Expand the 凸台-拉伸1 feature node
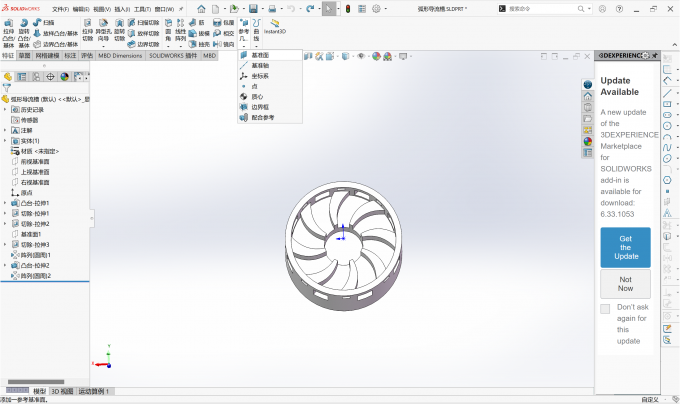The height and width of the screenshot is (404, 680). [x=5, y=203]
